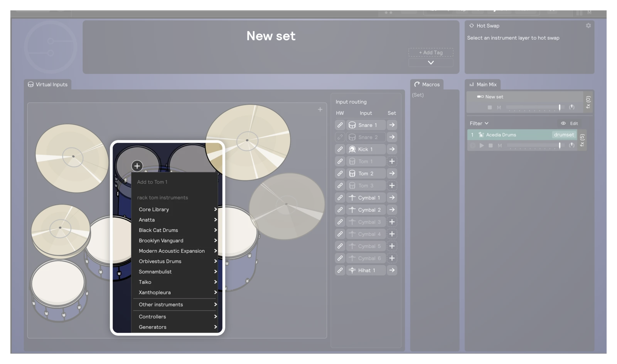The height and width of the screenshot is (364, 617).
Task: Click the HW link icon for Snare 1
Action: tap(340, 125)
